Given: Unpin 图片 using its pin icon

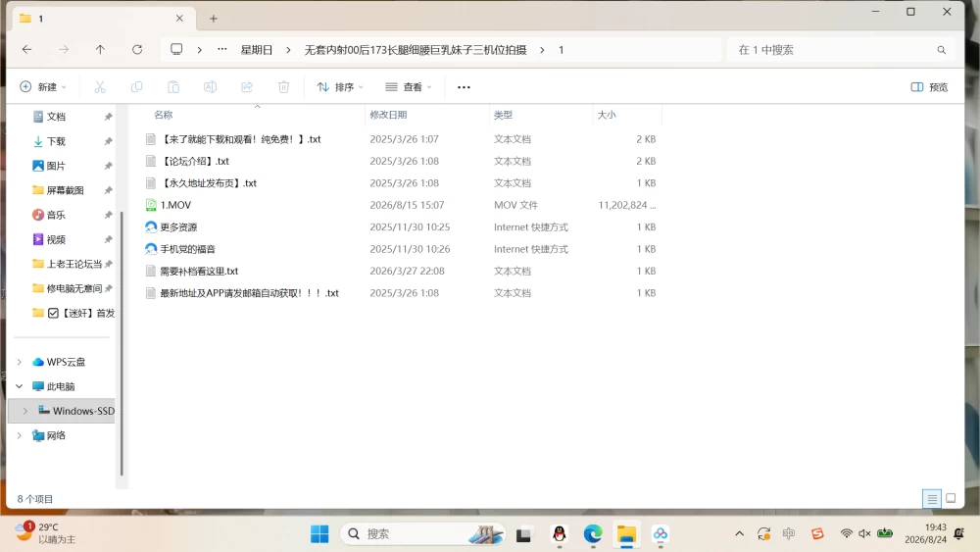Looking at the screenshot, I should click(x=108, y=166).
